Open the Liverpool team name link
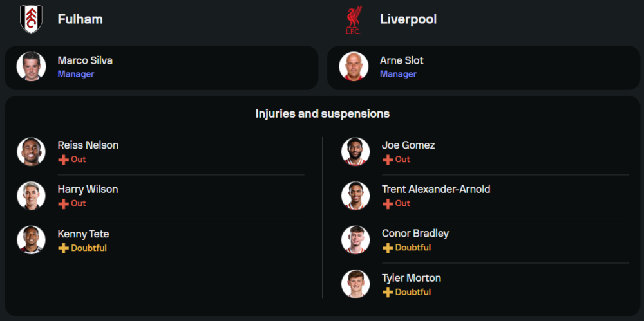 (x=408, y=19)
